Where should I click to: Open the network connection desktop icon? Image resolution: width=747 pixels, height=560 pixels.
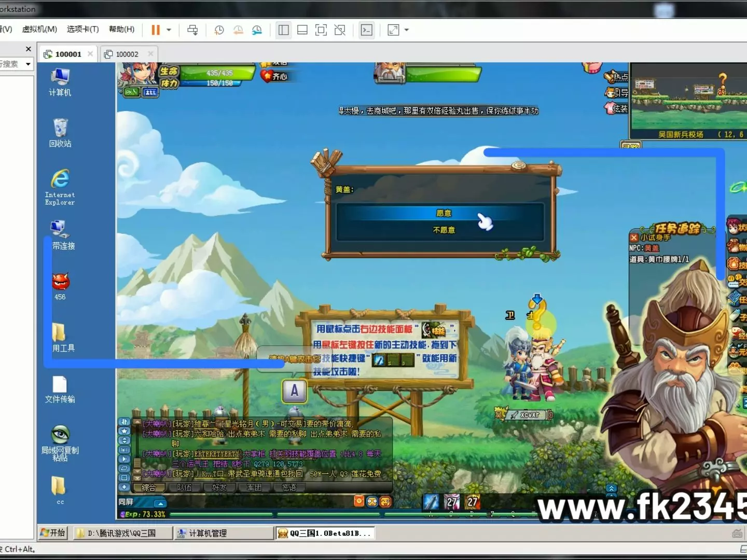[x=60, y=235]
